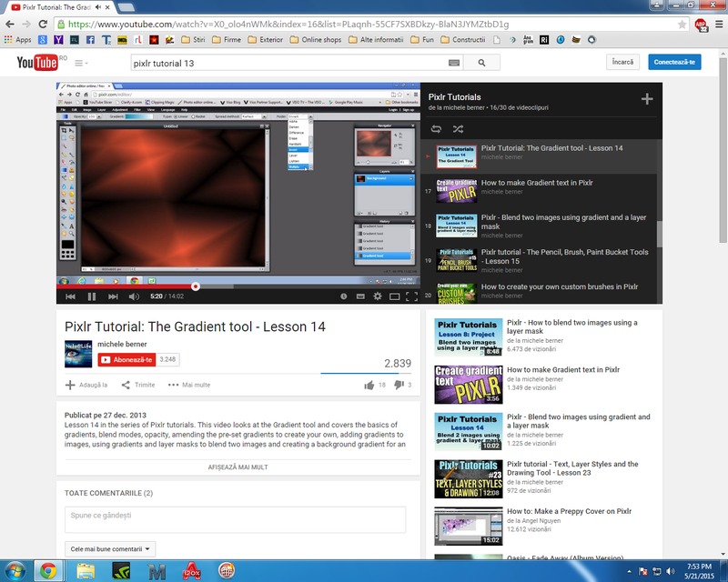Screen dimensions: 728x582
Task: Open the Știri bookmarks folder
Action: click(193, 40)
